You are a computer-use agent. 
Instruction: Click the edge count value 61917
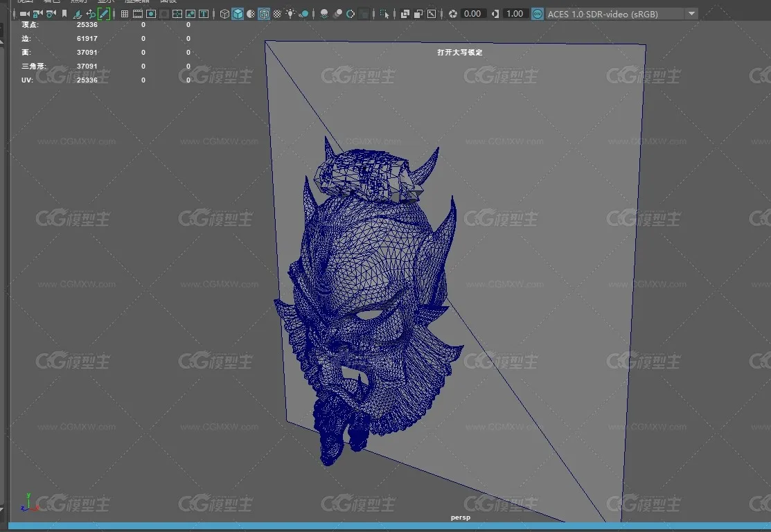pyautogui.click(x=87, y=38)
